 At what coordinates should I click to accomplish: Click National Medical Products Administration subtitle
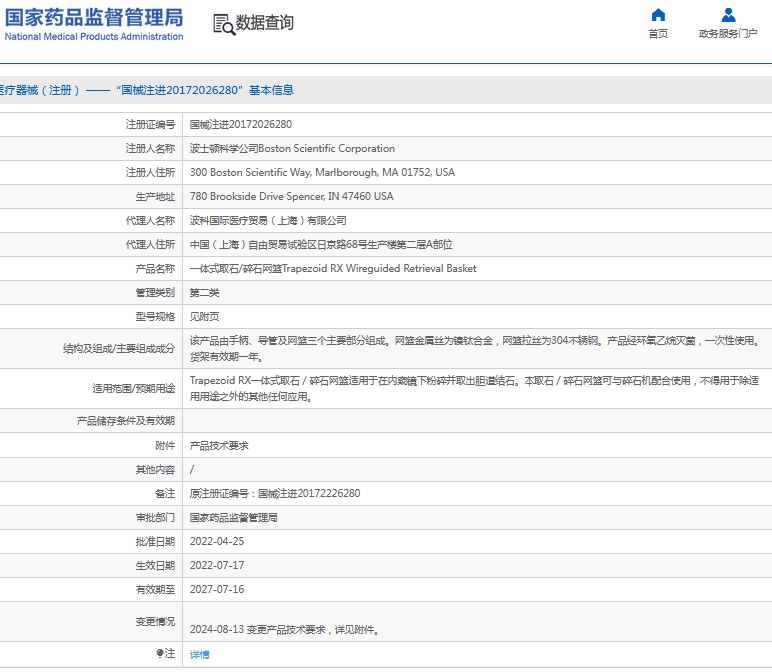[x=94, y=36]
